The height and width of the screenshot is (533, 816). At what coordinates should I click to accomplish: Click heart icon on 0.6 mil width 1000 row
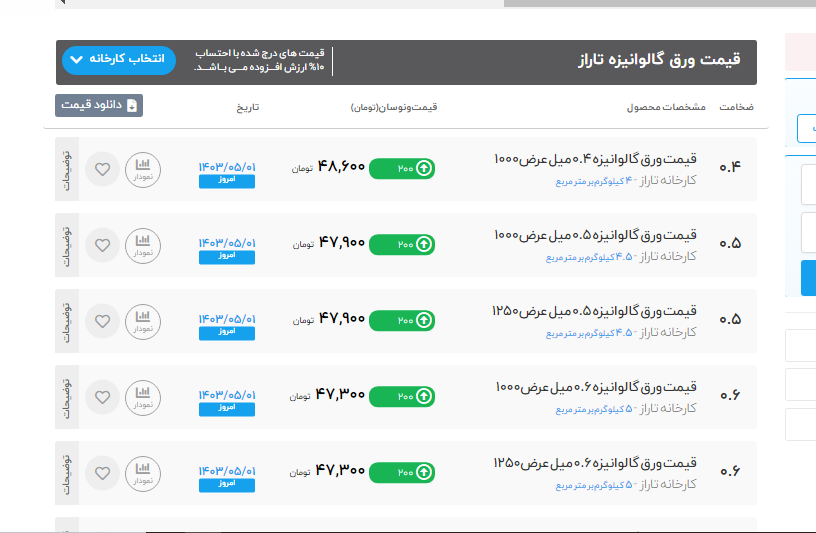click(x=102, y=396)
